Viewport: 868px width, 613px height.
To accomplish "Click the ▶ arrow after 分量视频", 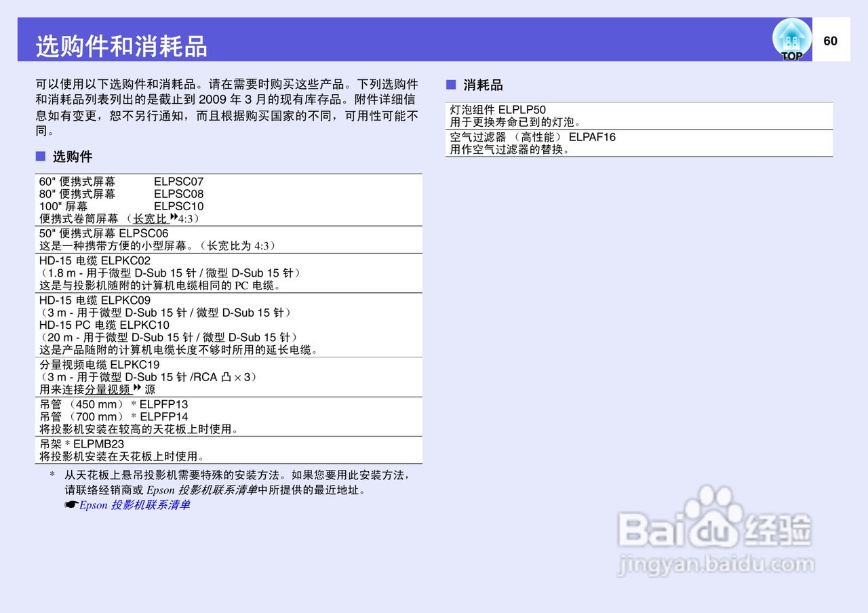I will click(x=137, y=389).
